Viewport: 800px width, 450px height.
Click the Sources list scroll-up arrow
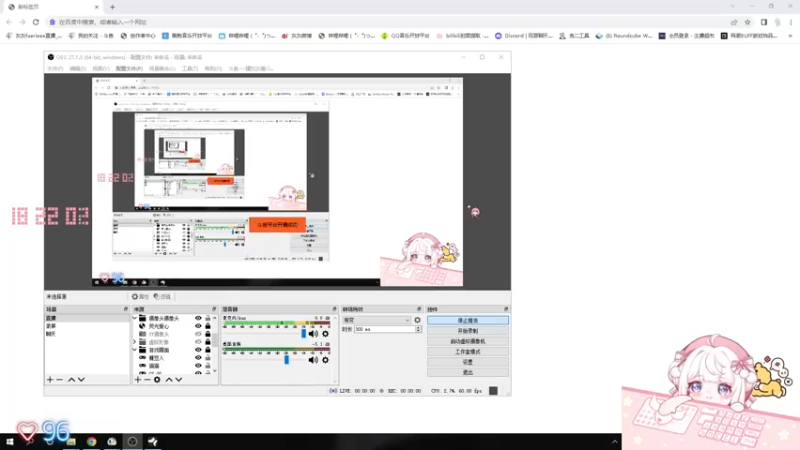click(215, 318)
